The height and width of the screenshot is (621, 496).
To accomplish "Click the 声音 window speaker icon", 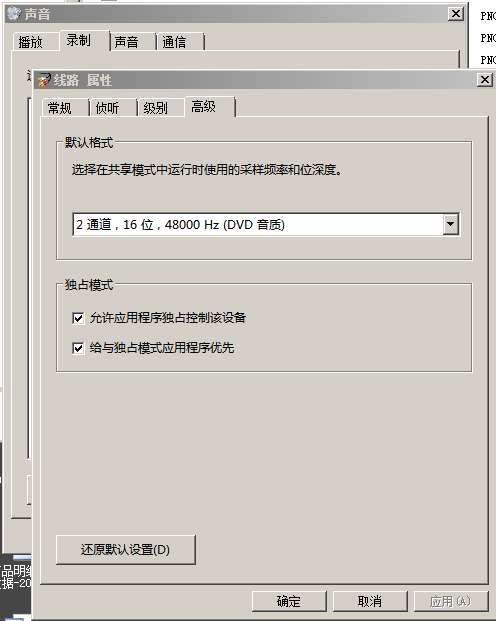I will click(x=14, y=14).
